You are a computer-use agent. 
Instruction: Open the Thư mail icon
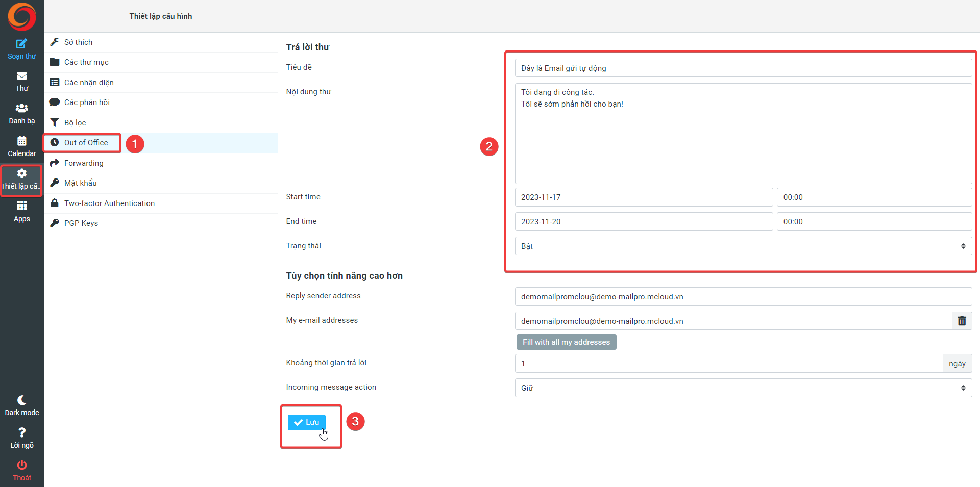click(x=21, y=76)
